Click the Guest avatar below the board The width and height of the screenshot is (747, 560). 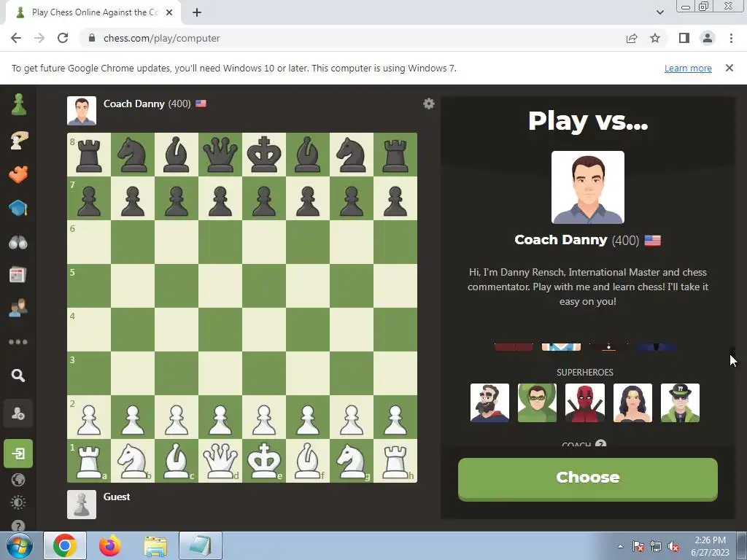82,505
